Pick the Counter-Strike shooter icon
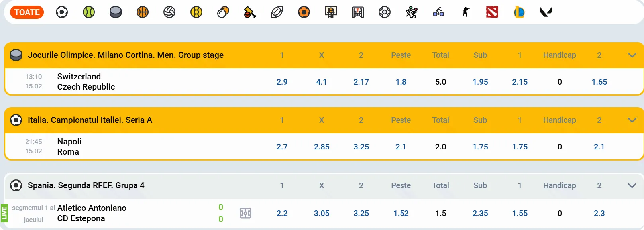Screen dimensions: 644x230 click(465, 12)
